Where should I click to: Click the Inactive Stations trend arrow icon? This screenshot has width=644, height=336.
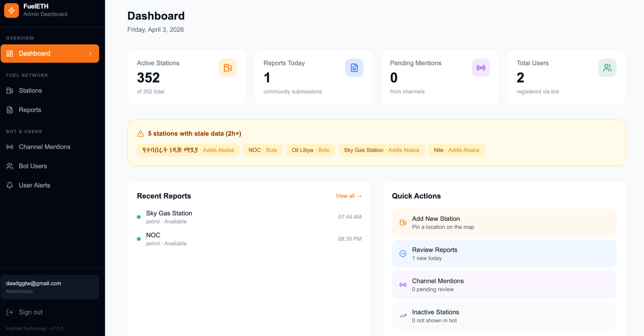point(403,316)
